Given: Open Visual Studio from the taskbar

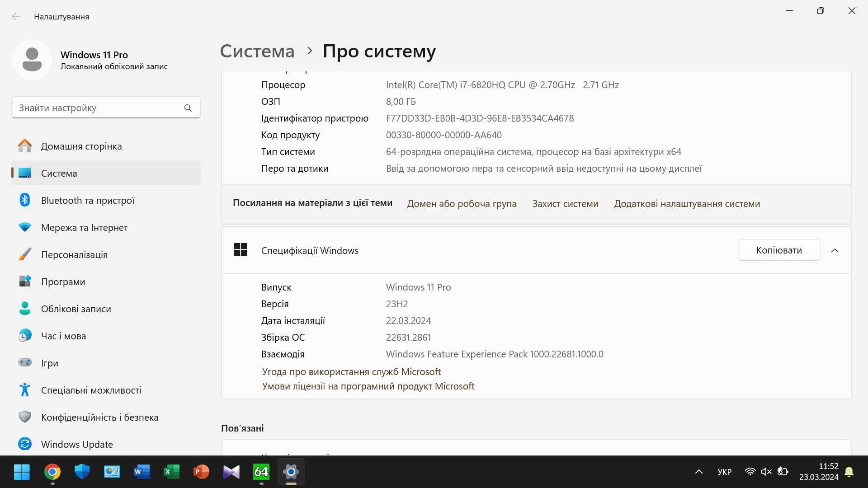Looking at the screenshot, I should click(231, 472).
